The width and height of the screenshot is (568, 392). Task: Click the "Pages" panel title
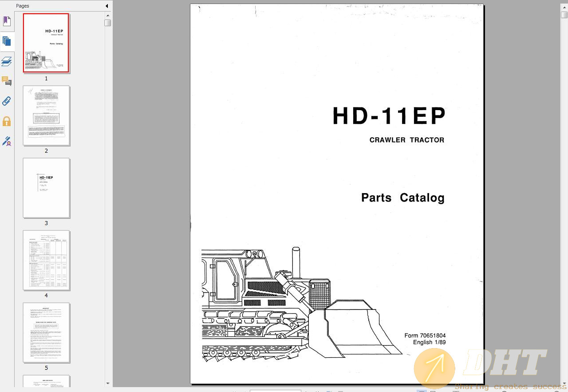pyautogui.click(x=23, y=6)
